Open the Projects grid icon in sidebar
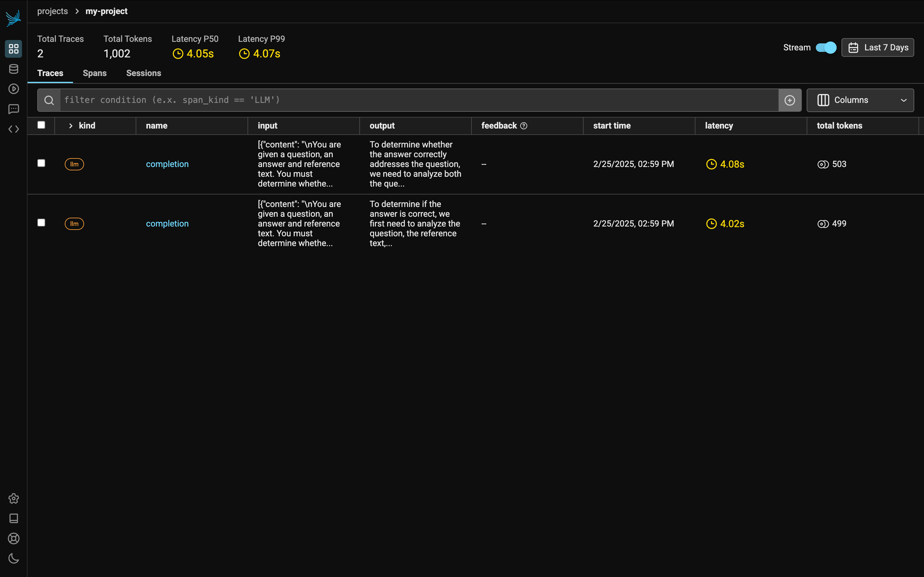This screenshot has width=924, height=577. pos(14,49)
